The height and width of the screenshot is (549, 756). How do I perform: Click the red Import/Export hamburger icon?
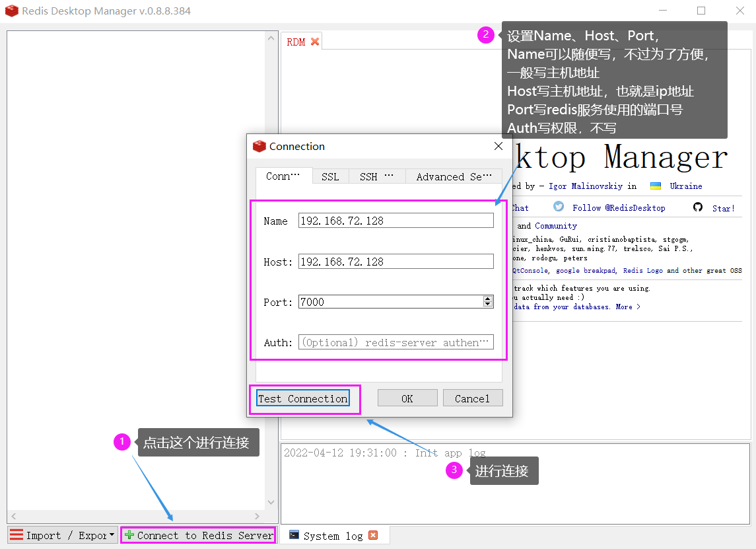(17, 535)
